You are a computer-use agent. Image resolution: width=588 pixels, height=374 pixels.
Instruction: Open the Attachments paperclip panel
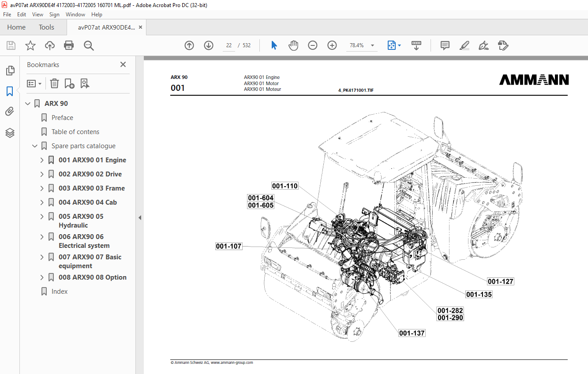click(x=10, y=112)
